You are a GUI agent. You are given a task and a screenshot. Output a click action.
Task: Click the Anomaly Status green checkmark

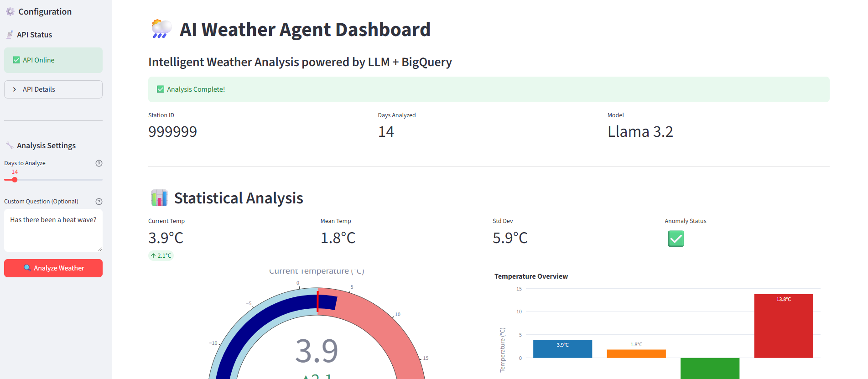click(x=676, y=239)
